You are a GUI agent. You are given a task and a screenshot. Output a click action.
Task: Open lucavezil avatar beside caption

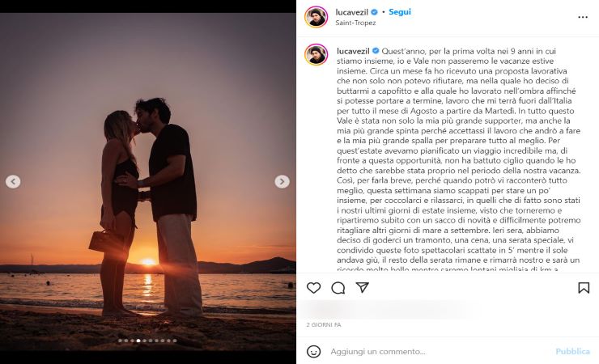[x=316, y=54]
